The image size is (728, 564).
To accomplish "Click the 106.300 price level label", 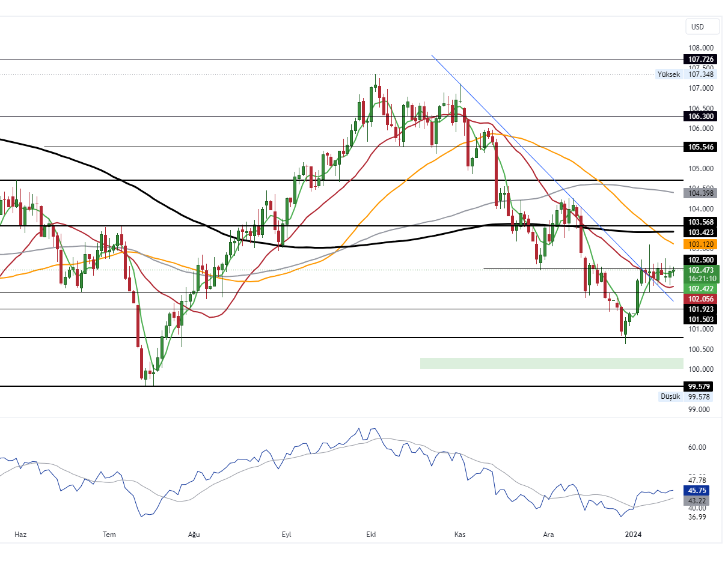I will (x=700, y=116).
